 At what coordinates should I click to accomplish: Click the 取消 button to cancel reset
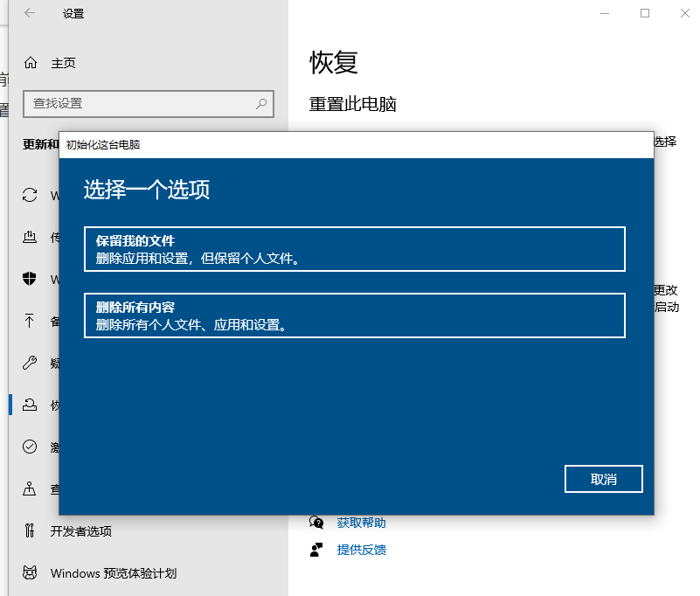pos(603,479)
